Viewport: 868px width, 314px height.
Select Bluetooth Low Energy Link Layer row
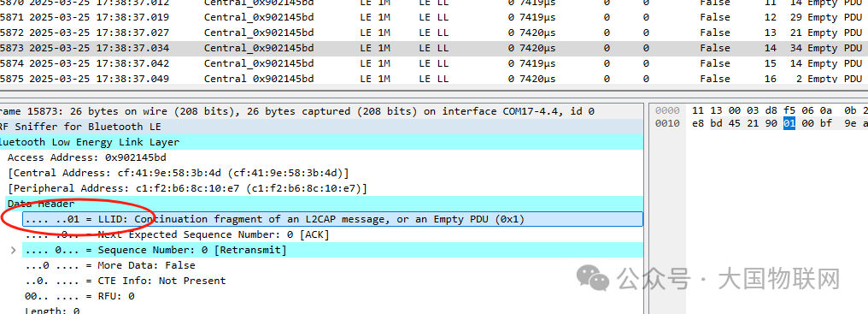(x=321, y=142)
